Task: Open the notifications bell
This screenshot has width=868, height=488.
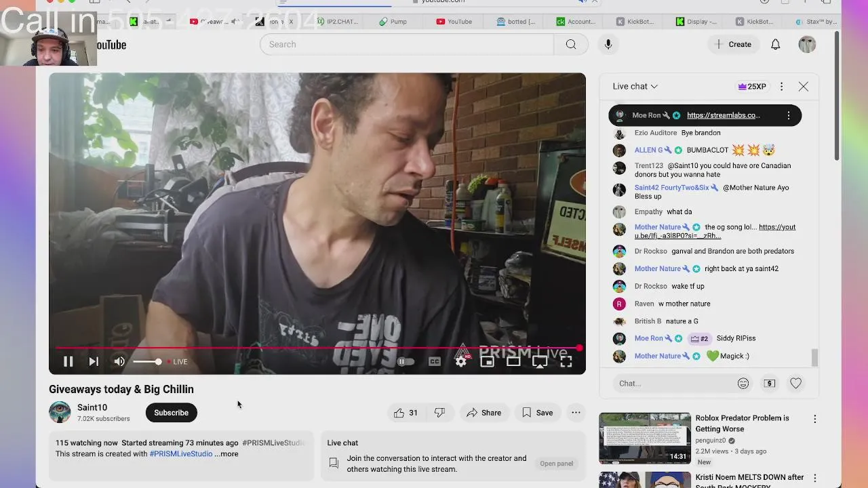Action: pyautogui.click(x=775, y=44)
